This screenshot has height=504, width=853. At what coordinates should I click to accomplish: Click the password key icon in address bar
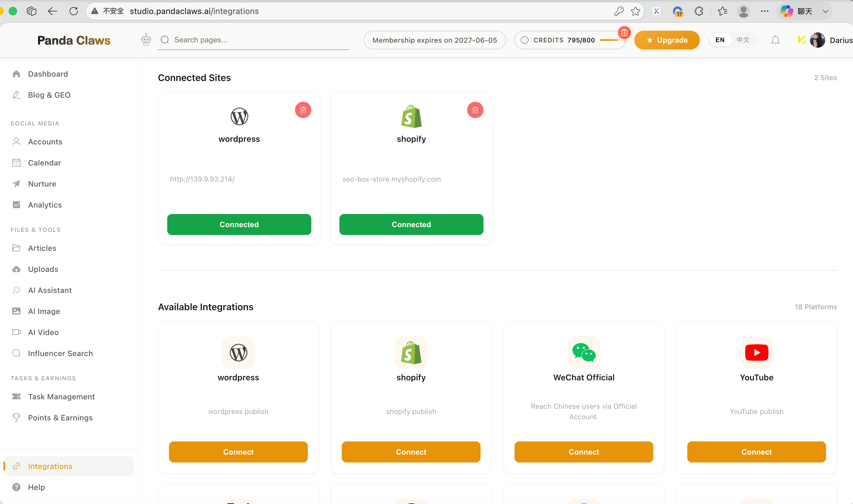pyautogui.click(x=619, y=11)
